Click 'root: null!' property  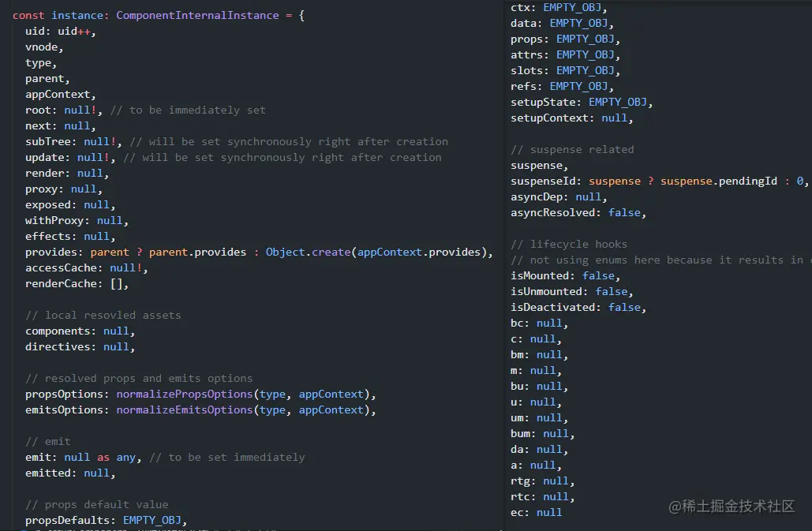(61, 110)
